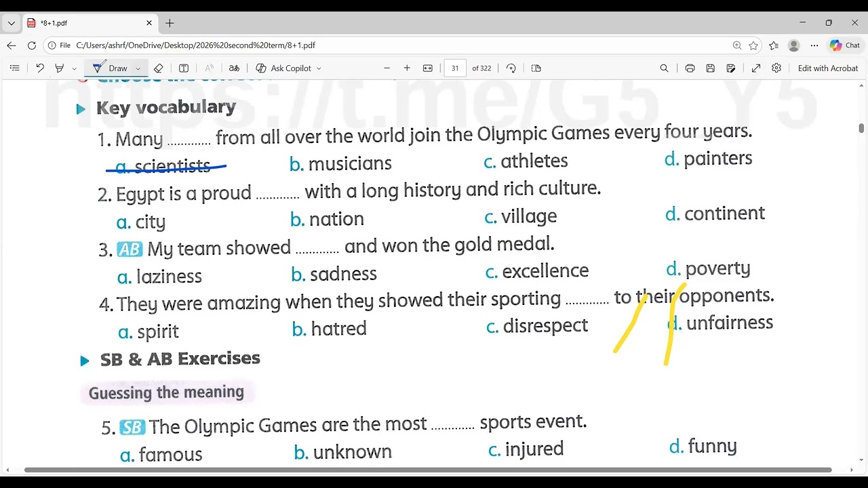Image resolution: width=868 pixels, height=488 pixels.
Task: Click answer option 'a. famous'
Action: click(161, 455)
